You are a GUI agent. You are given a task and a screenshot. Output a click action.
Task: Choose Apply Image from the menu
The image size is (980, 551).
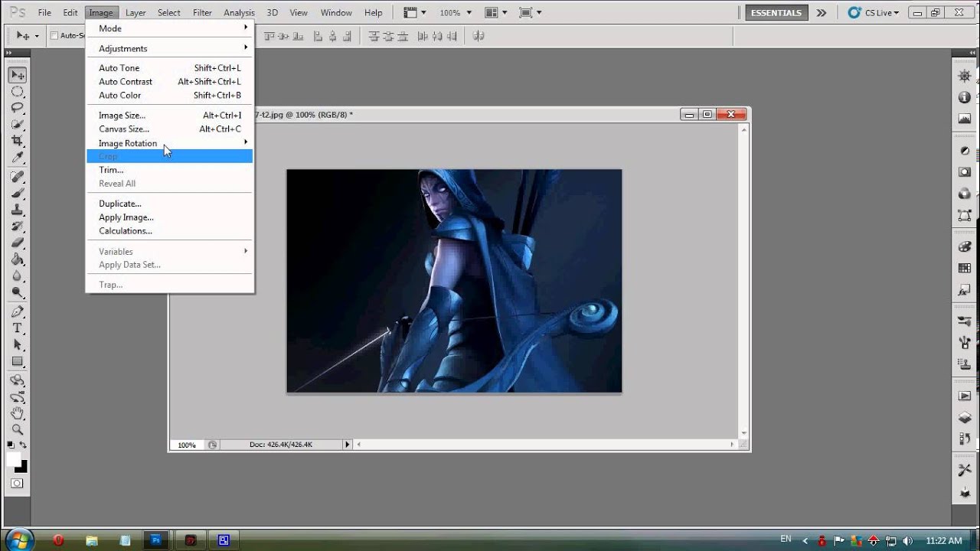pyautogui.click(x=169, y=217)
